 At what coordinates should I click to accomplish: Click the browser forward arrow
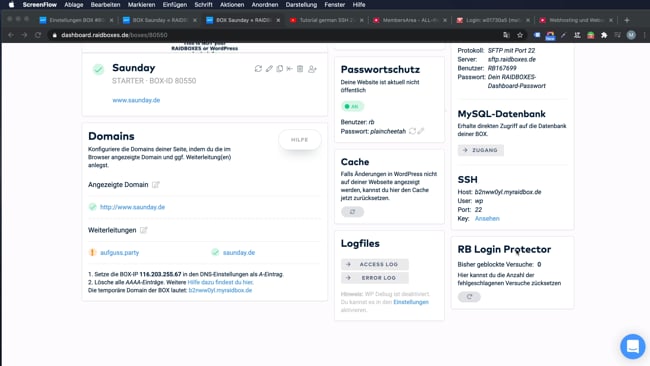coord(24,35)
